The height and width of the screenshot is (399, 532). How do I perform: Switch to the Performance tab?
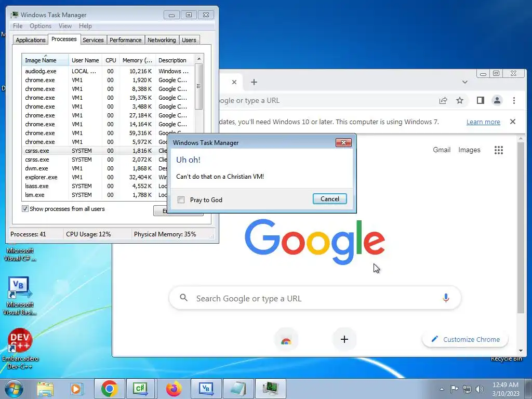(x=126, y=40)
